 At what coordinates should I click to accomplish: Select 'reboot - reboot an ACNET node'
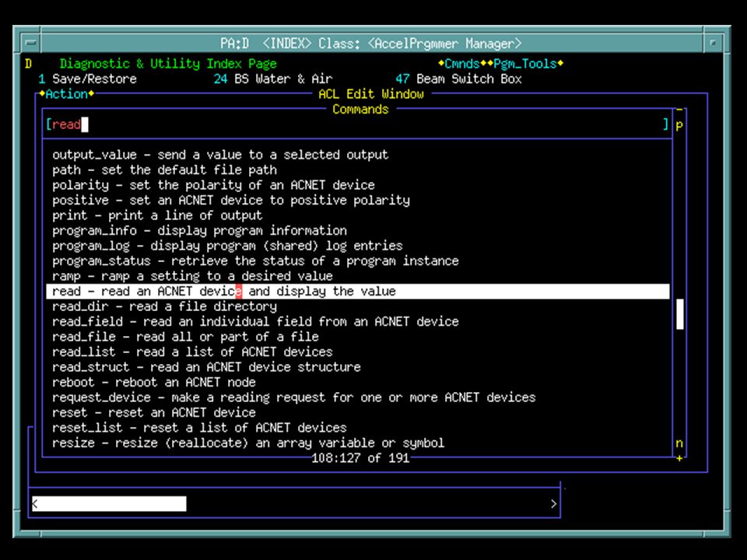(x=357, y=383)
